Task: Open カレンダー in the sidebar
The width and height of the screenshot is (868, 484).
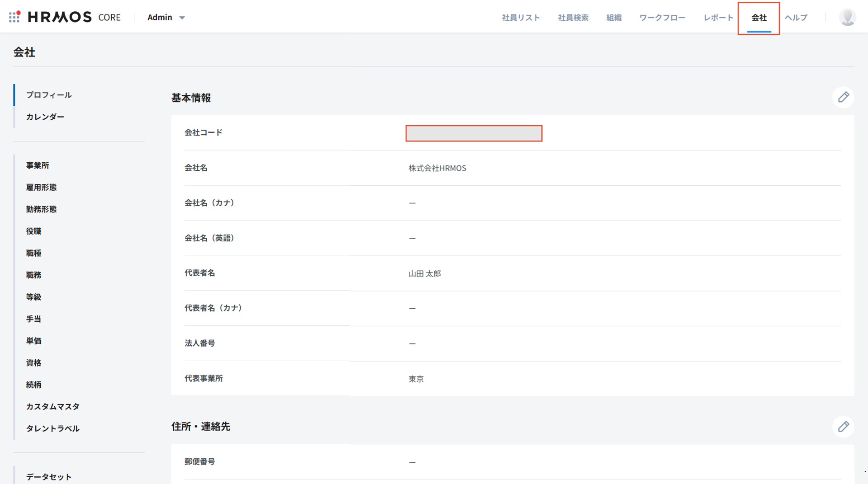Action: coord(45,117)
